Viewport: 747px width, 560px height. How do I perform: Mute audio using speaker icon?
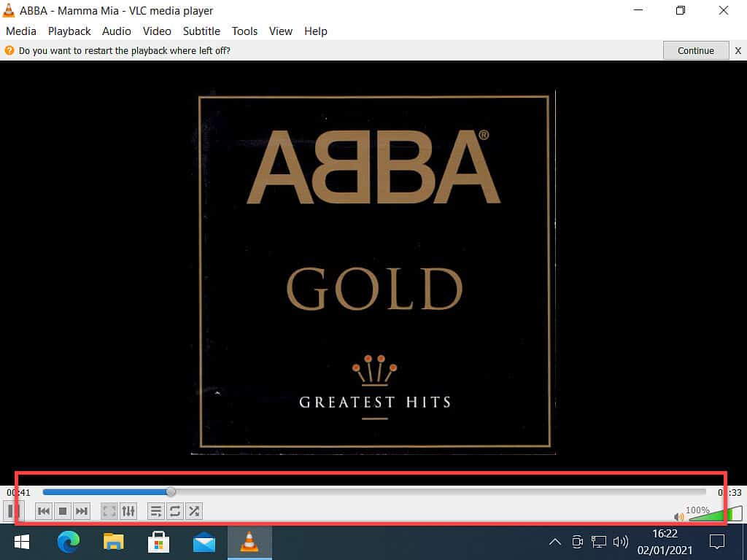(679, 517)
